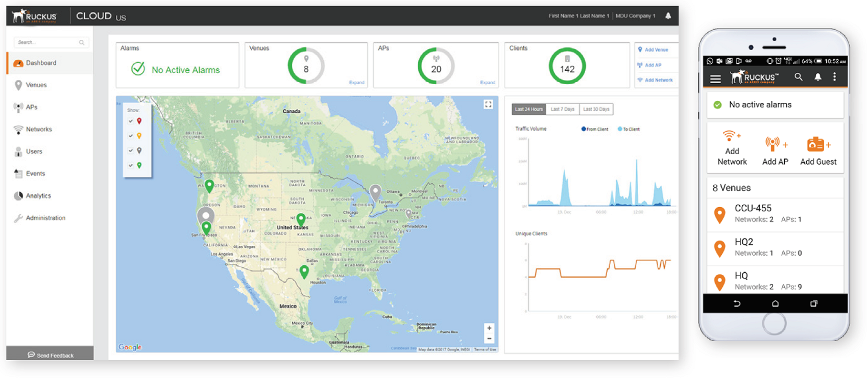Click the map fullscreen icon
The image size is (868, 379).
click(x=488, y=105)
